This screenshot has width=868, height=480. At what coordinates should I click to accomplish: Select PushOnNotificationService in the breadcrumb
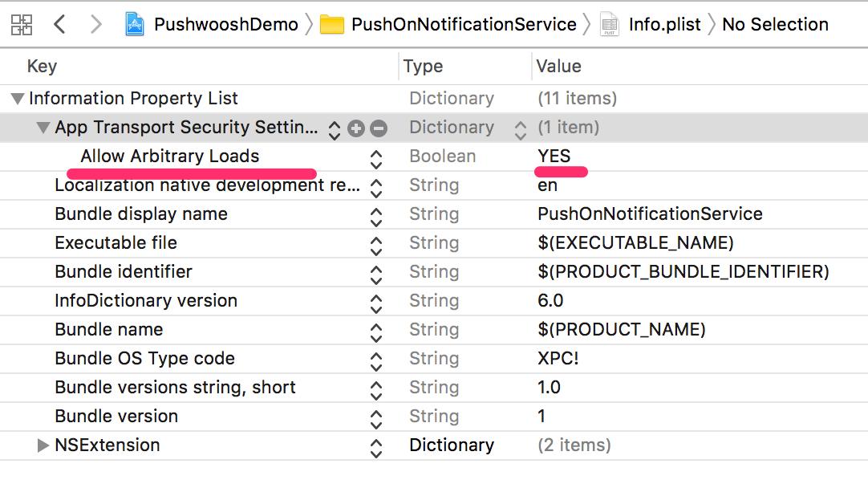464,24
